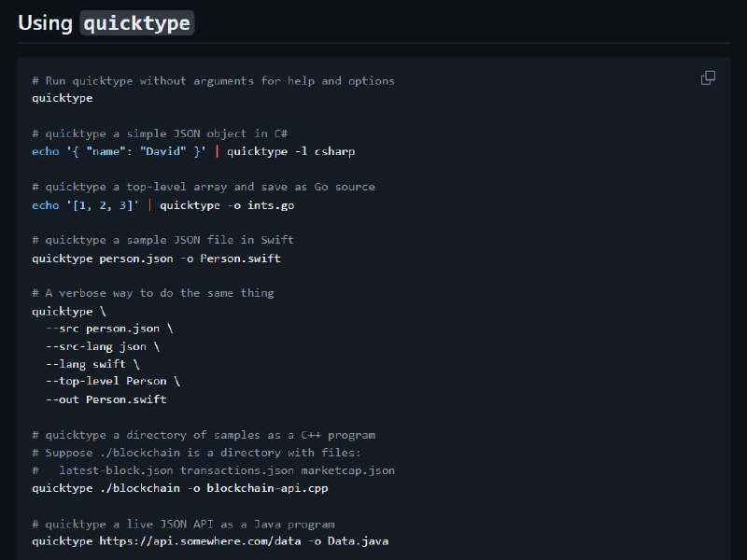Click the standalone 'quicktype' command line
The height and width of the screenshot is (560, 747).
click(63, 98)
